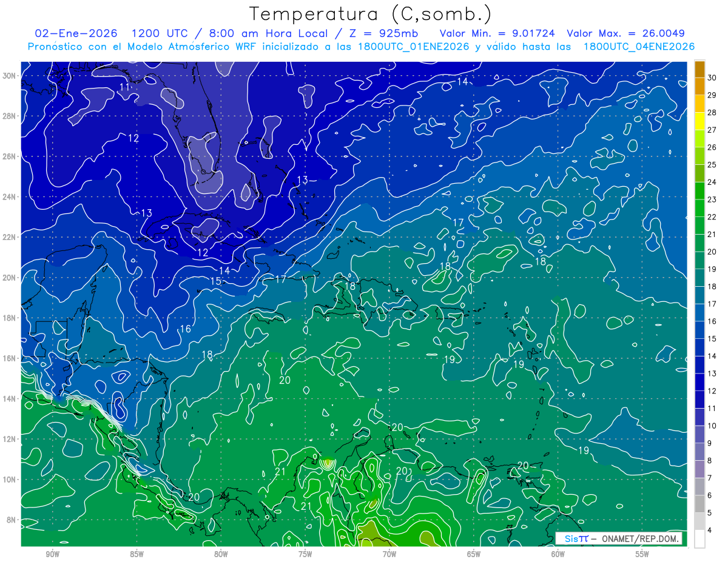Image resolution: width=728 pixels, height=562 pixels.
Task: Click the "12N" latitude axis label
Action: (x=10, y=439)
